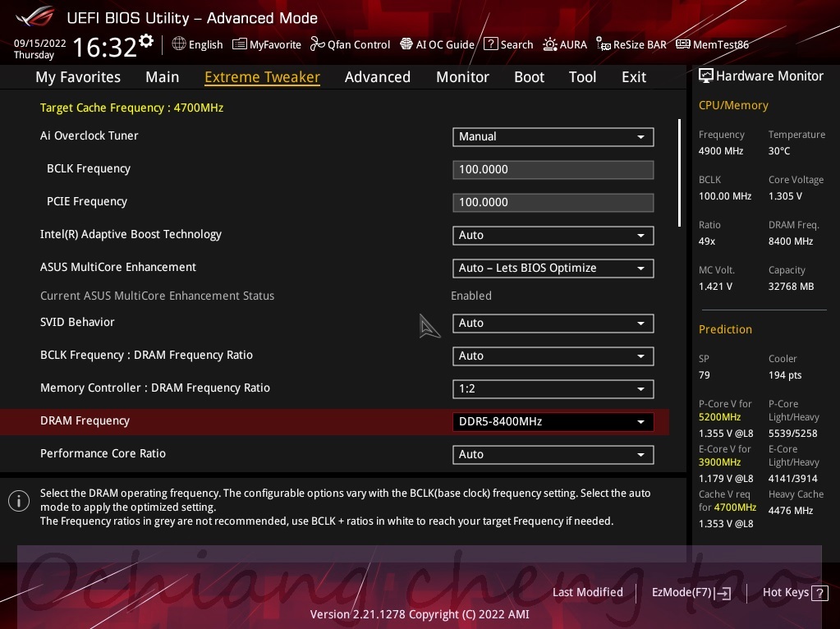The height and width of the screenshot is (629, 840).
Task: Click the BCLK Frequency input field
Action: click(553, 170)
